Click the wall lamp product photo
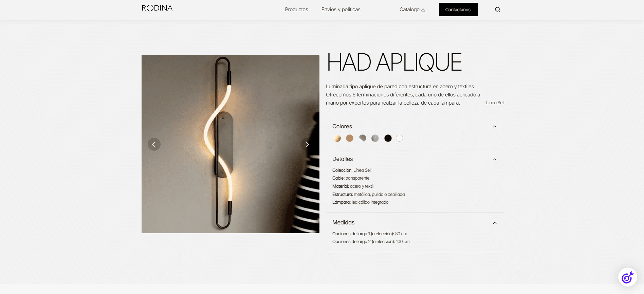 (231, 144)
